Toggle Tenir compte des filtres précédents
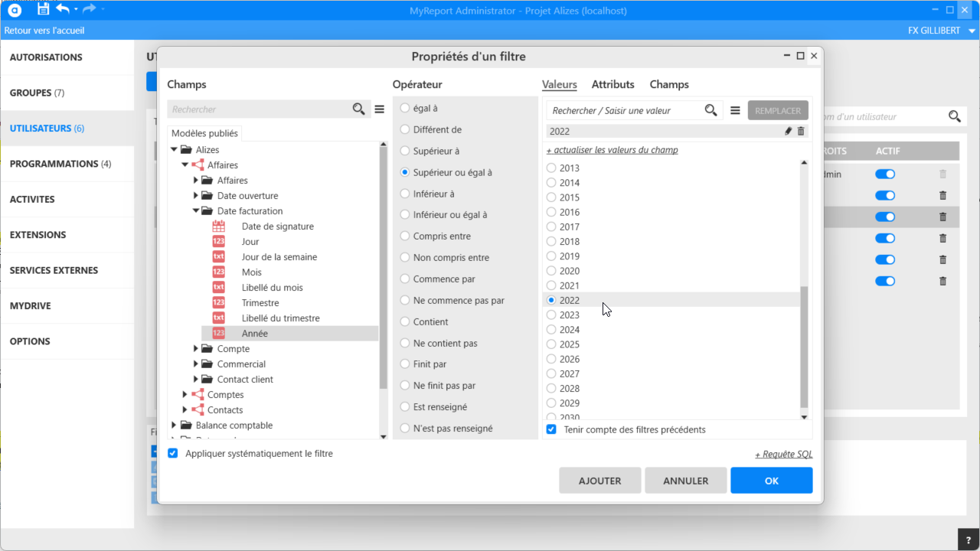The height and width of the screenshot is (551, 980). pos(551,429)
